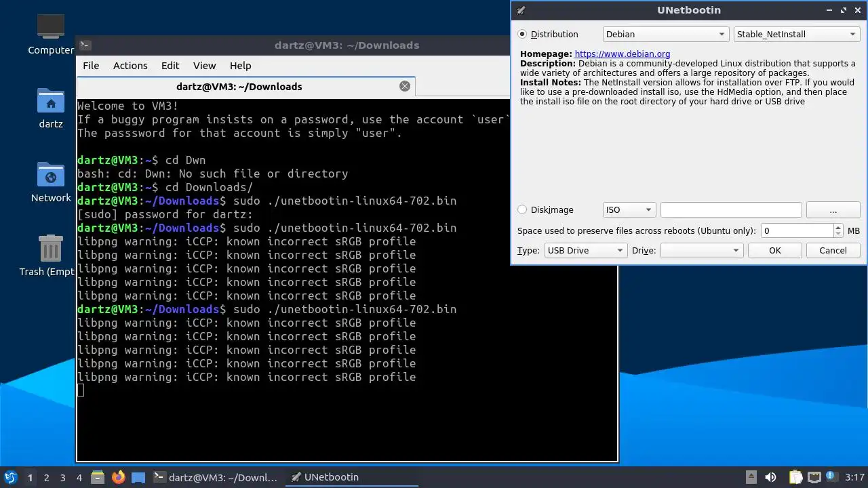Open the Drive selection dropdown

(701, 250)
